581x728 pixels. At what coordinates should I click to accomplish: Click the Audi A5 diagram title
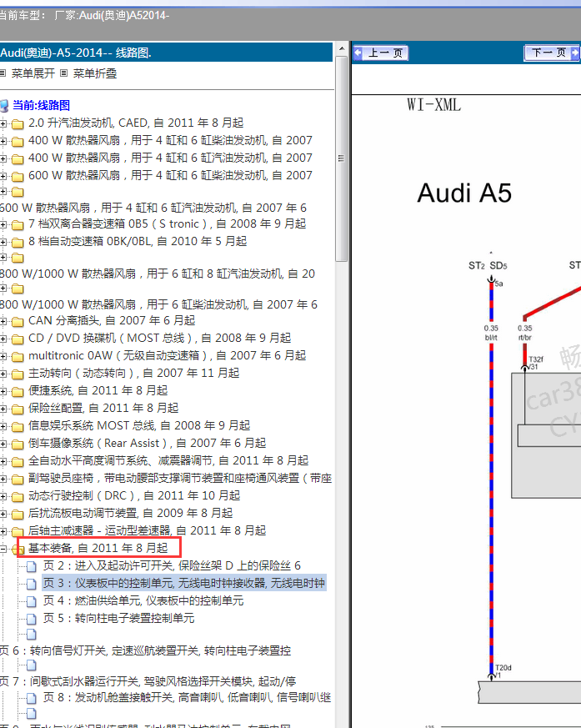pos(464,193)
